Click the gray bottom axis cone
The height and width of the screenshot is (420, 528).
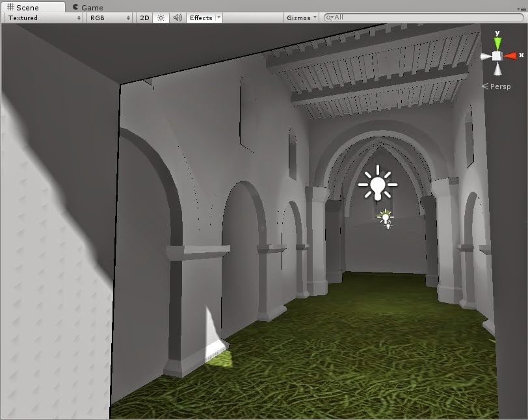pyautogui.click(x=497, y=69)
